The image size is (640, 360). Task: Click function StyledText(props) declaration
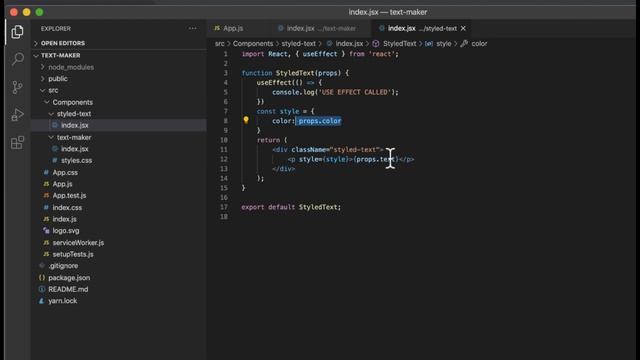(x=295, y=73)
